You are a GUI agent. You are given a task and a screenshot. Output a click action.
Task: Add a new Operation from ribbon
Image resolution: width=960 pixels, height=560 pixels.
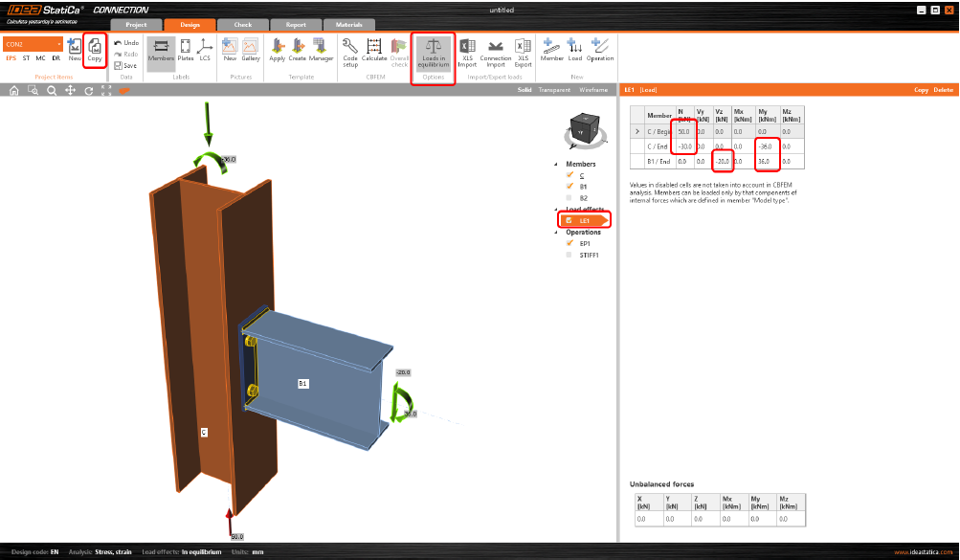click(600, 50)
